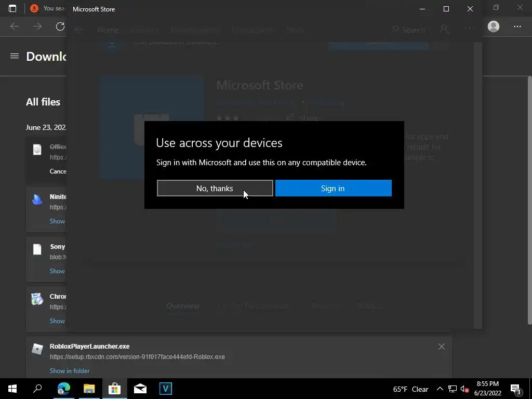The width and height of the screenshot is (532, 399).
Task: Open Downloads page hamburger menu
Action: [x=14, y=56]
